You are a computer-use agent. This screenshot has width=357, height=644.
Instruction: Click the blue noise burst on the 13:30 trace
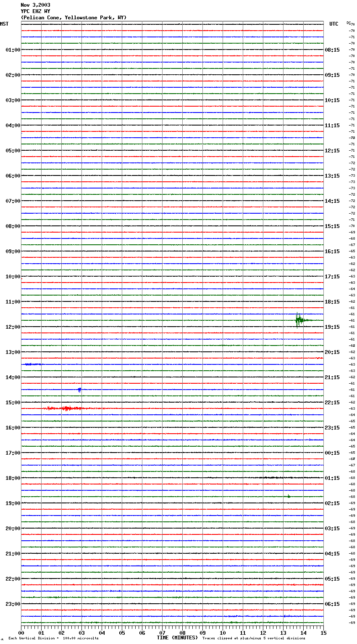(x=33, y=364)
